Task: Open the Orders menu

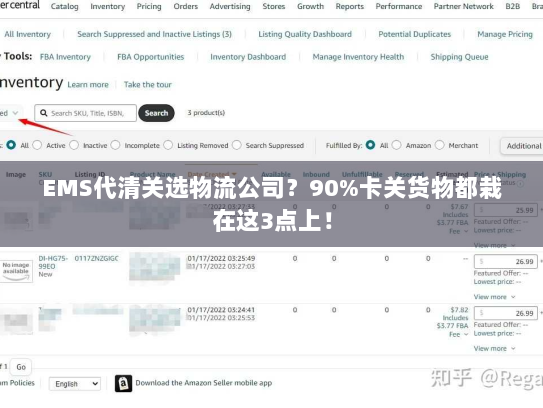Action: point(186,6)
